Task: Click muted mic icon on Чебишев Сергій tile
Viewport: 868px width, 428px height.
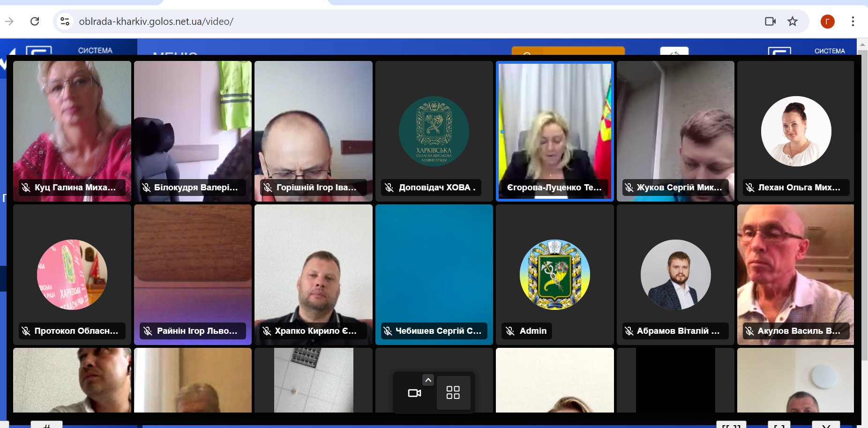Action: point(388,331)
